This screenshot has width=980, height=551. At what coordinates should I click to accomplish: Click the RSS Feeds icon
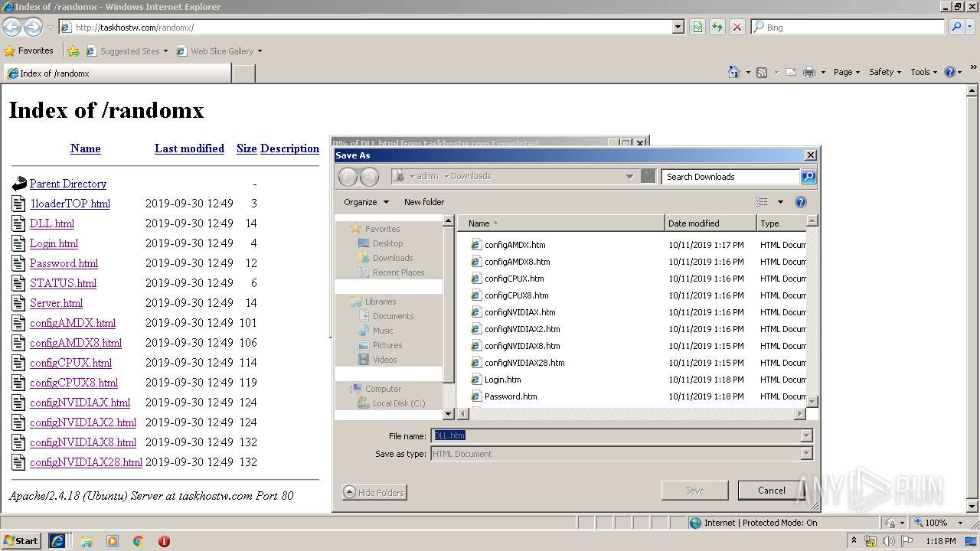pyautogui.click(x=762, y=72)
